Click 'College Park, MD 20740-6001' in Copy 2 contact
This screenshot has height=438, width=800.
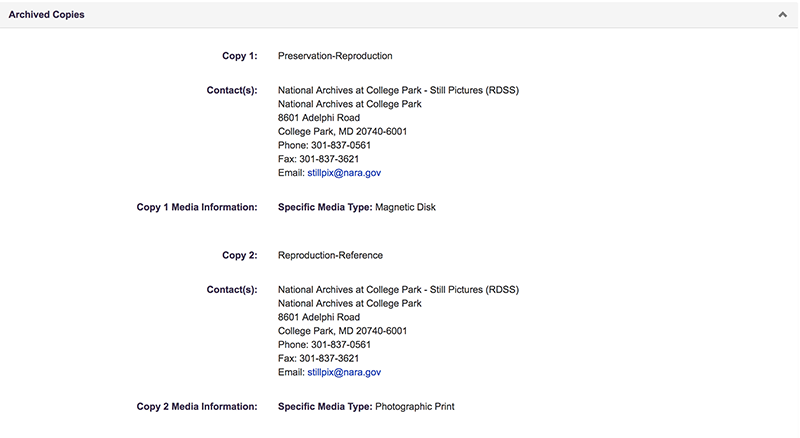(342, 331)
